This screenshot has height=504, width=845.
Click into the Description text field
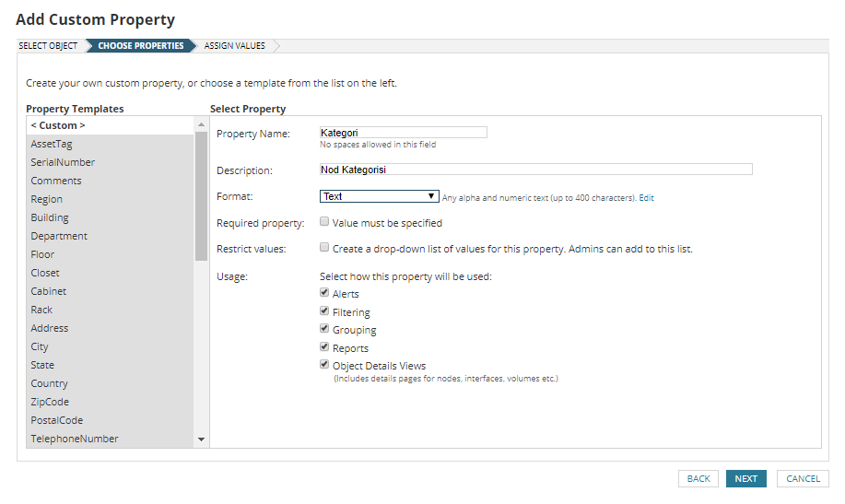535,170
